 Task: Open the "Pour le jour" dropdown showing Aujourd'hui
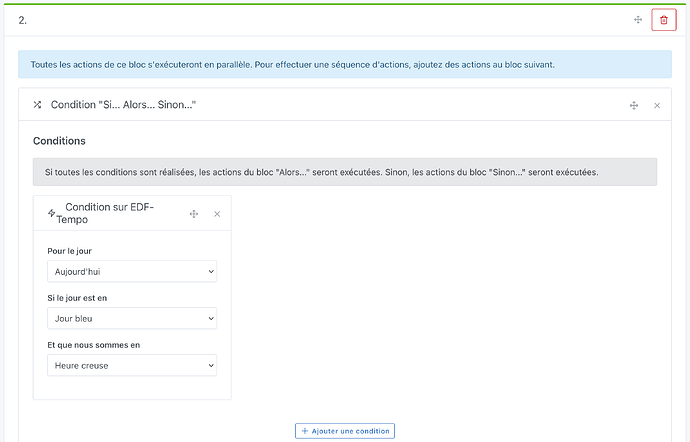(132, 271)
